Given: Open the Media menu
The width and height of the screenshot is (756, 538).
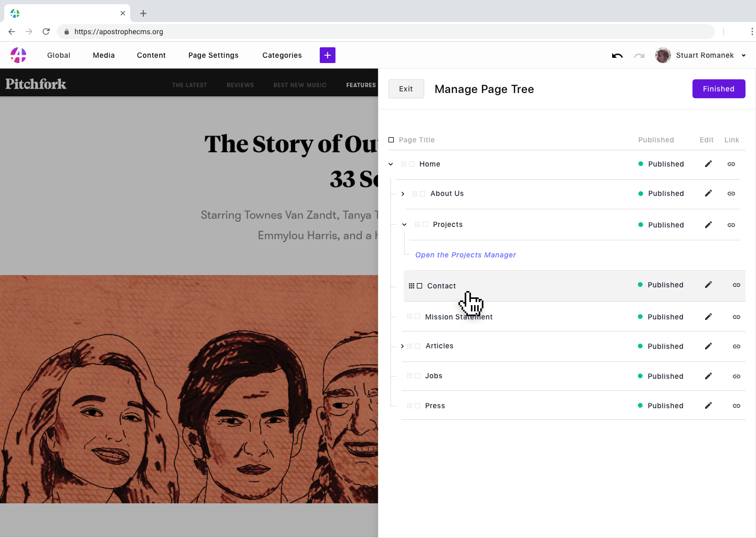Looking at the screenshot, I should 103,55.
